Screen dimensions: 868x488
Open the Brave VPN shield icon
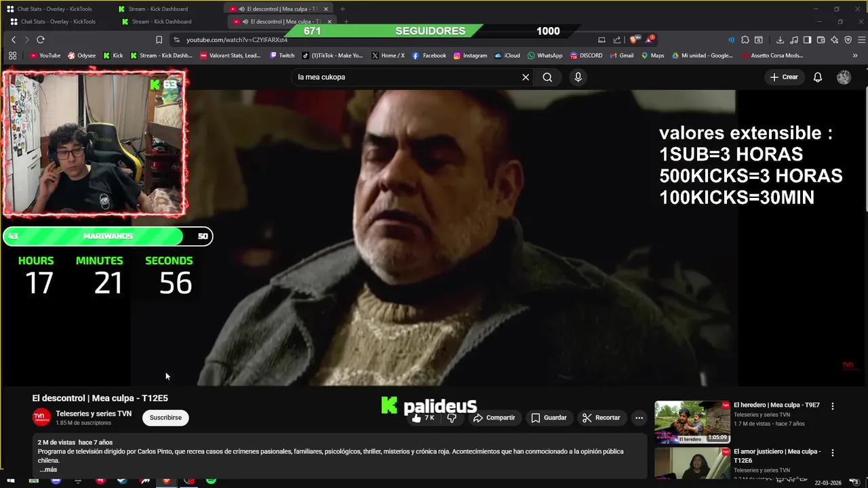pyautogui.click(x=848, y=40)
